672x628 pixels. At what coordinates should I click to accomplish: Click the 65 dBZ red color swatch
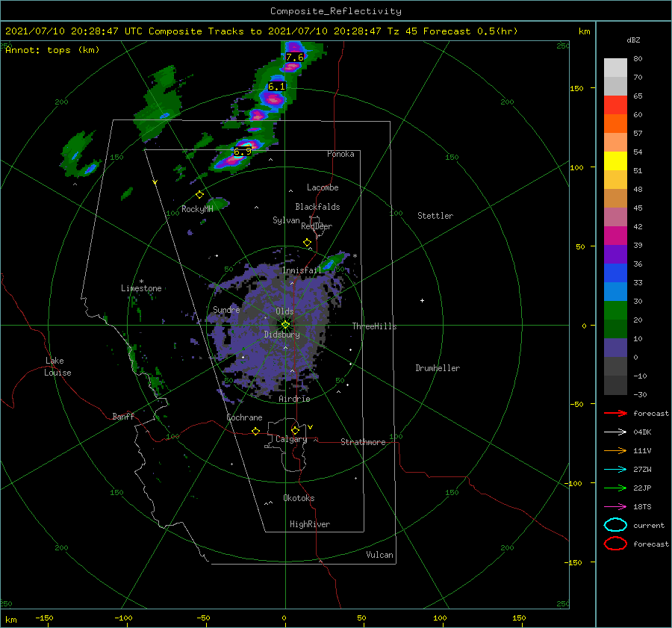615,105
